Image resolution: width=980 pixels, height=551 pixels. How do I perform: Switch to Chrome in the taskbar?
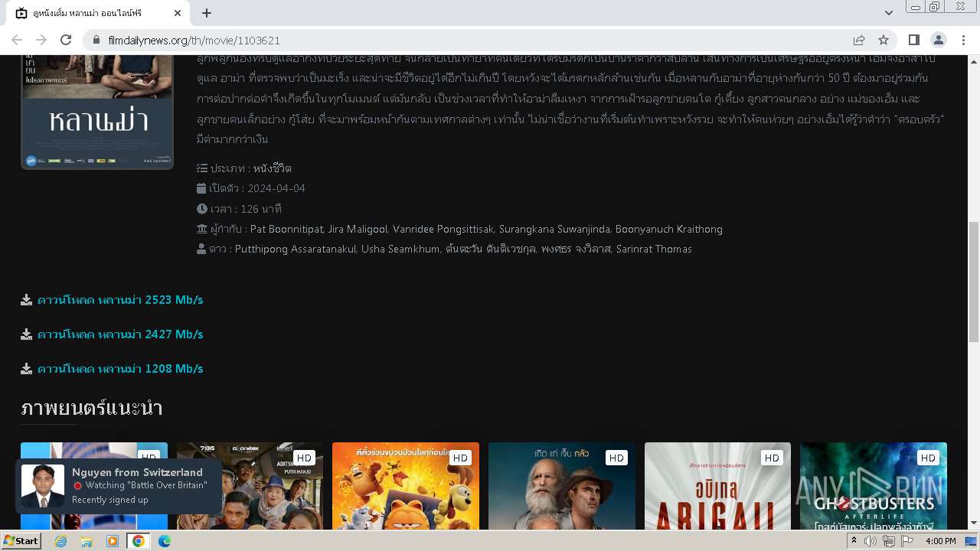pos(138,541)
